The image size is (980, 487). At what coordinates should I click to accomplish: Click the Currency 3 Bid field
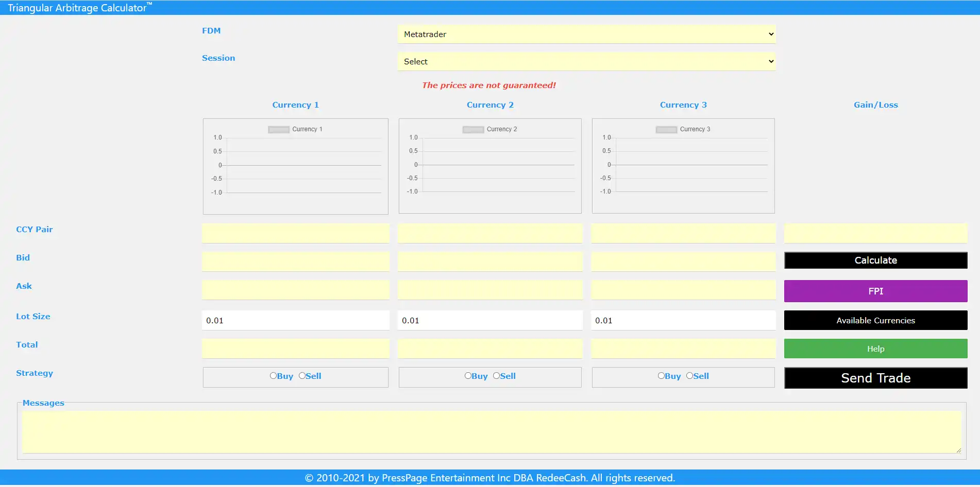click(x=683, y=262)
